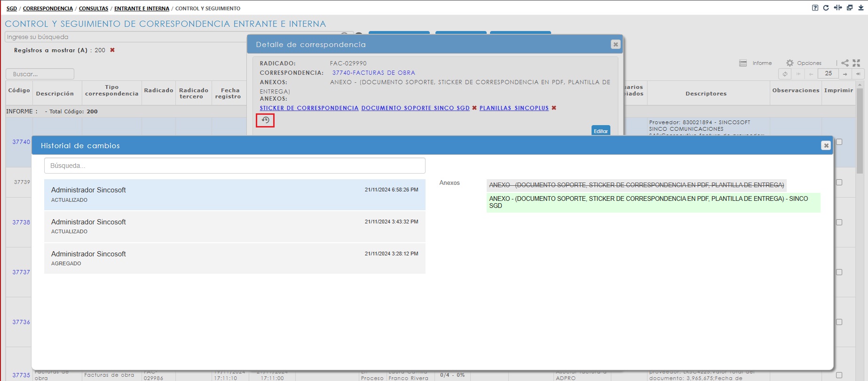Open record code 37740 link

(21, 142)
